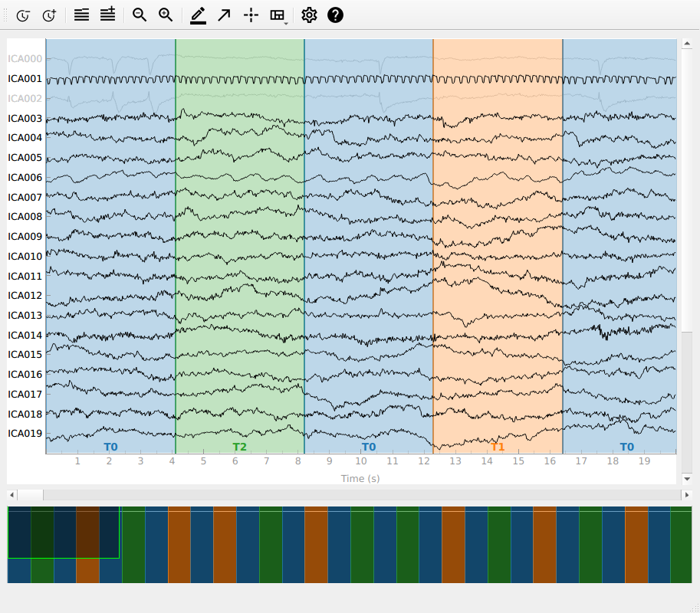Screen dimensions: 700x613
Task: Toggle the crosshair tool
Action: (x=251, y=15)
